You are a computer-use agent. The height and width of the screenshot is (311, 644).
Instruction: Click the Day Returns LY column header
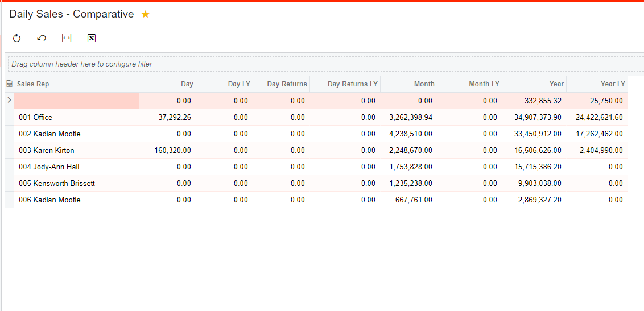[352, 84]
